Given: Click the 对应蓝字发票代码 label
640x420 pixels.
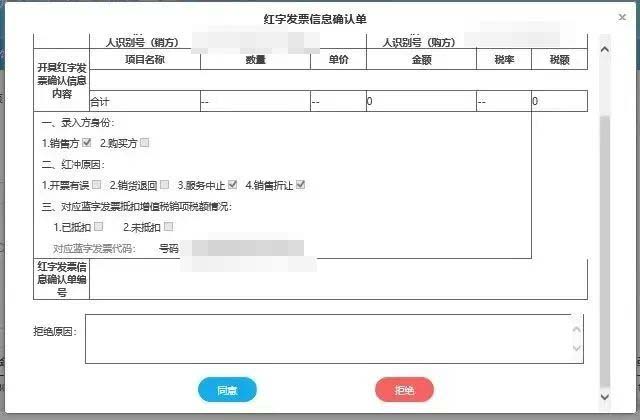Looking at the screenshot, I should [x=94, y=249].
